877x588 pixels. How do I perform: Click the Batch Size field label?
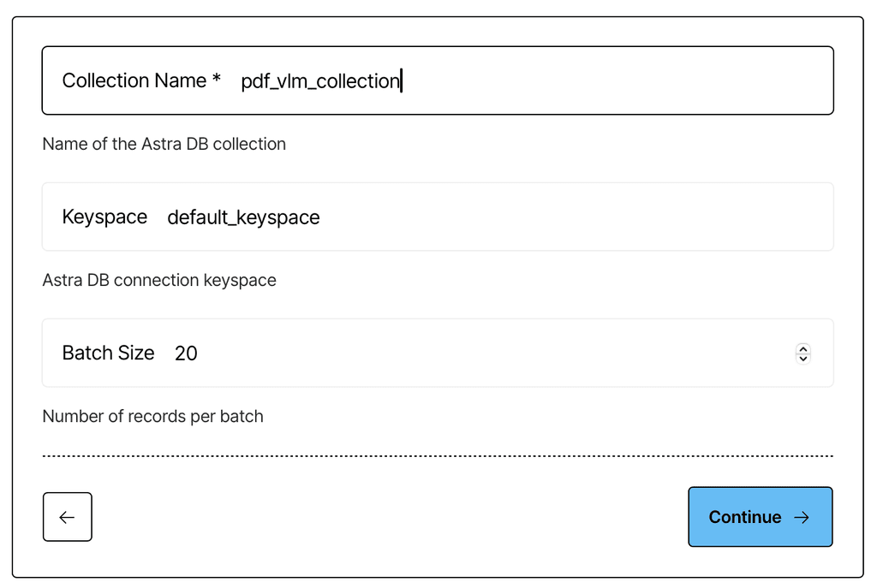point(108,353)
